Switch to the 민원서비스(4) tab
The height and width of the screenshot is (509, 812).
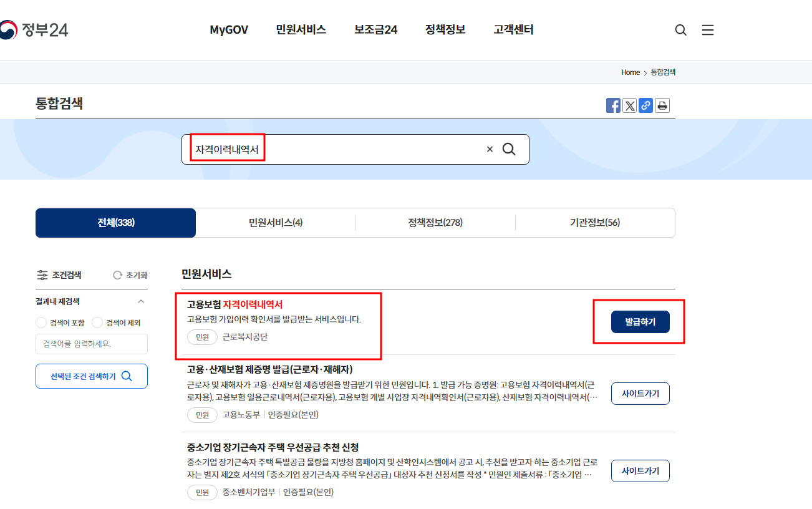click(x=276, y=223)
